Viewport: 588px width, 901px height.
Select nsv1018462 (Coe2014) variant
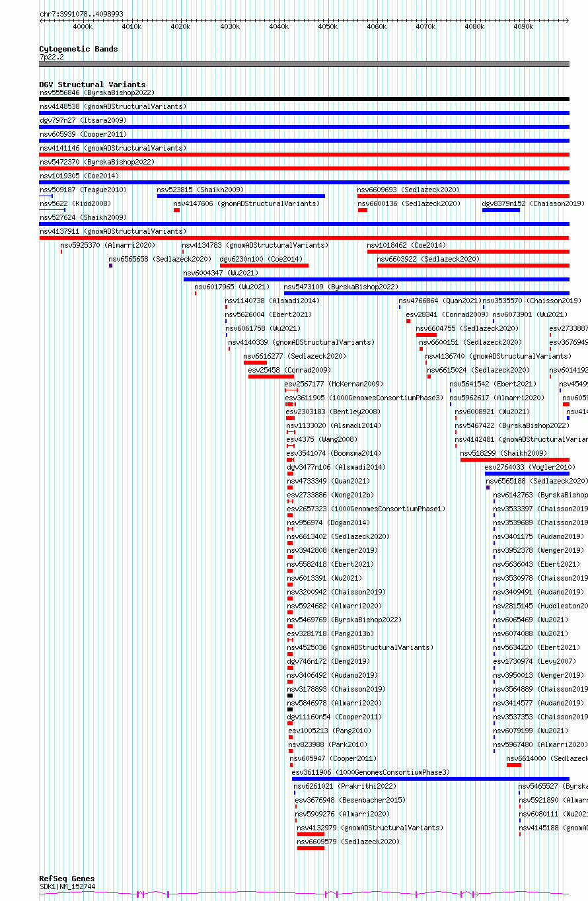pyautogui.click(x=407, y=246)
